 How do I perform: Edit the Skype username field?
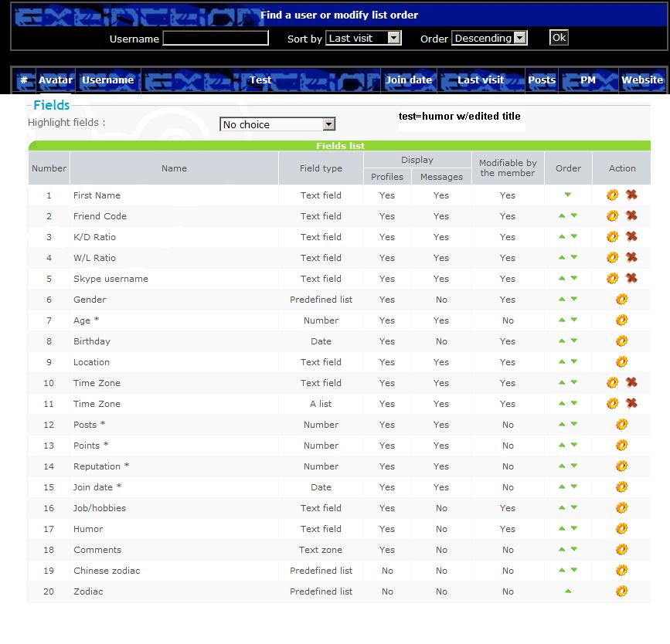click(612, 279)
